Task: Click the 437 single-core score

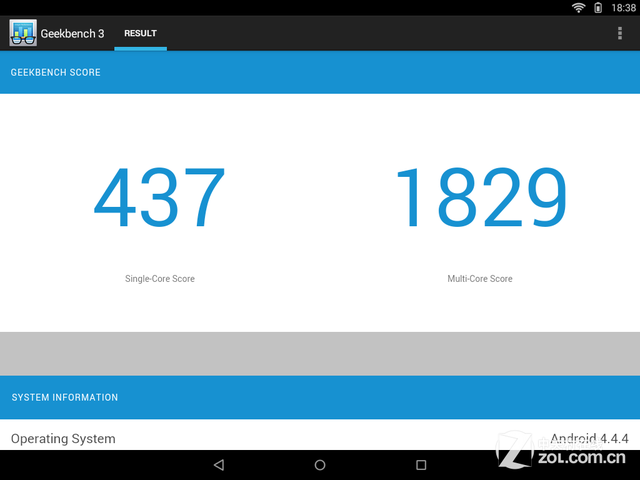Action: [x=159, y=197]
